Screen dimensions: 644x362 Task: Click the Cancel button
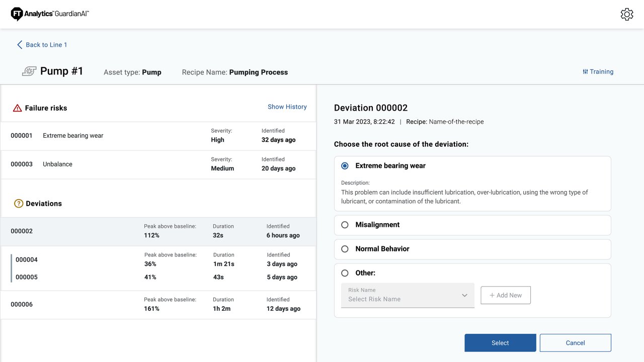[x=575, y=342]
